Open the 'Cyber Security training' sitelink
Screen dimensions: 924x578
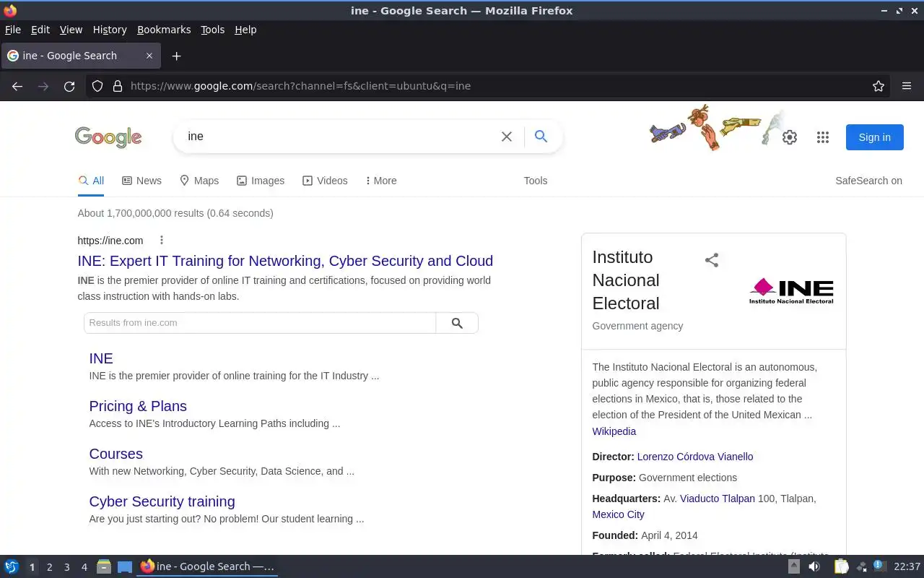click(162, 501)
